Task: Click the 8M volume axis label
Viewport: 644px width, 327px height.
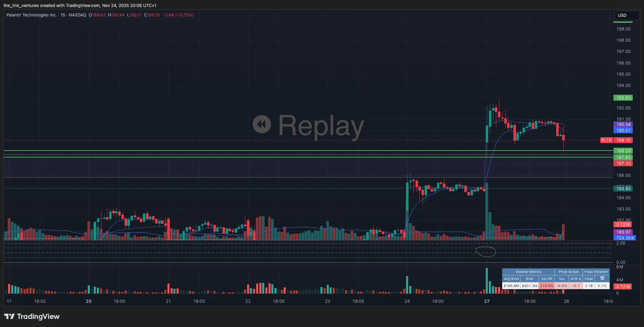Action: coord(620,267)
